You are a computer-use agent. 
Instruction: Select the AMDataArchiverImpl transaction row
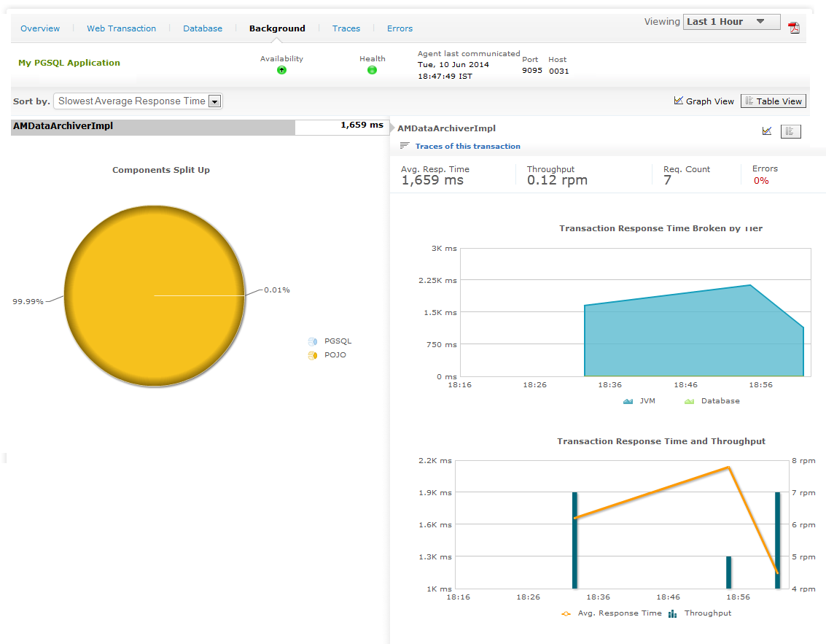pos(153,127)
